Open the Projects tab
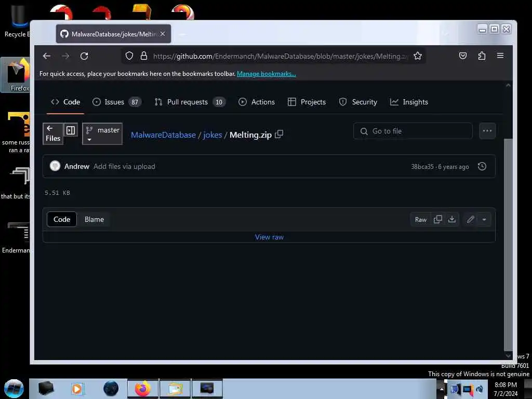 [x=307, y=102]
